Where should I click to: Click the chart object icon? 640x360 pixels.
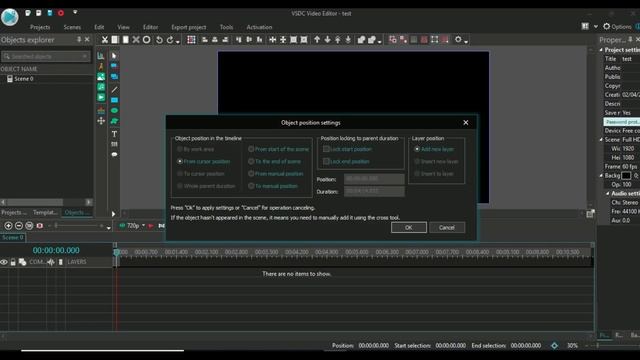pyautogui.click(x=101, y=56)
